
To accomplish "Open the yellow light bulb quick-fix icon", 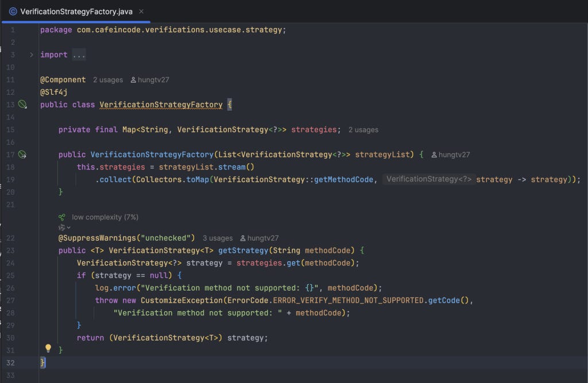I will coord(48,348).
